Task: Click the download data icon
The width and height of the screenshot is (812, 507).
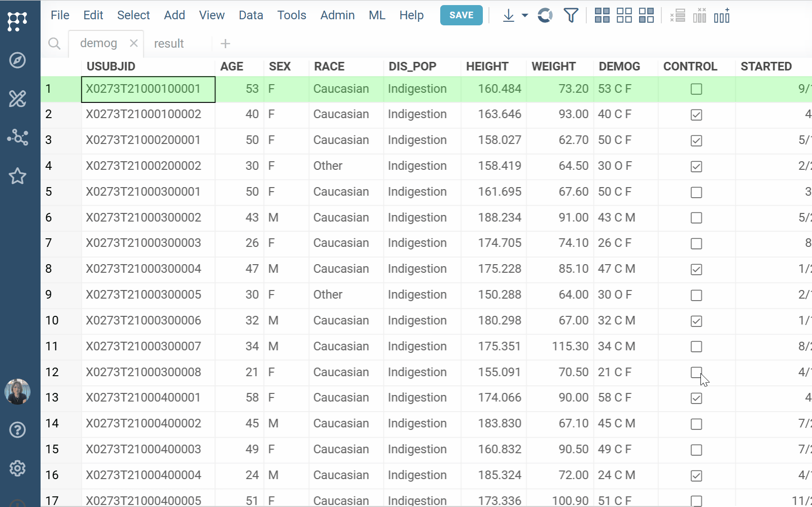Action: point(508,16)
